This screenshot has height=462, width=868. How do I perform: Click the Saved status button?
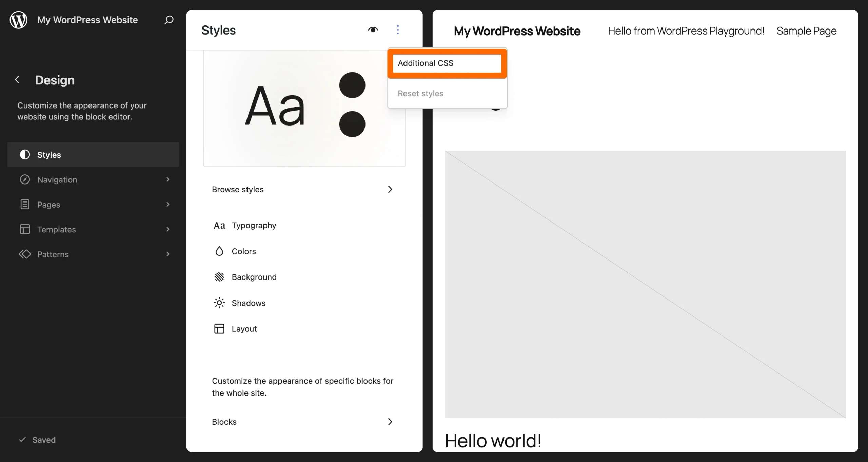(37, 440)
